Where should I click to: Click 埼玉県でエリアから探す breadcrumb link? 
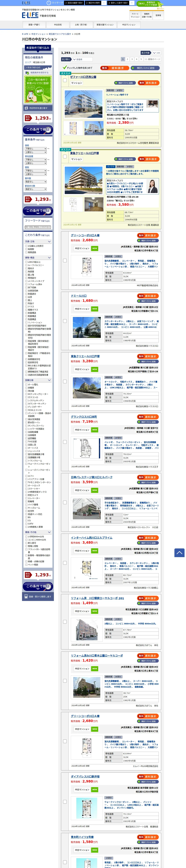click(x=60, y=34)
